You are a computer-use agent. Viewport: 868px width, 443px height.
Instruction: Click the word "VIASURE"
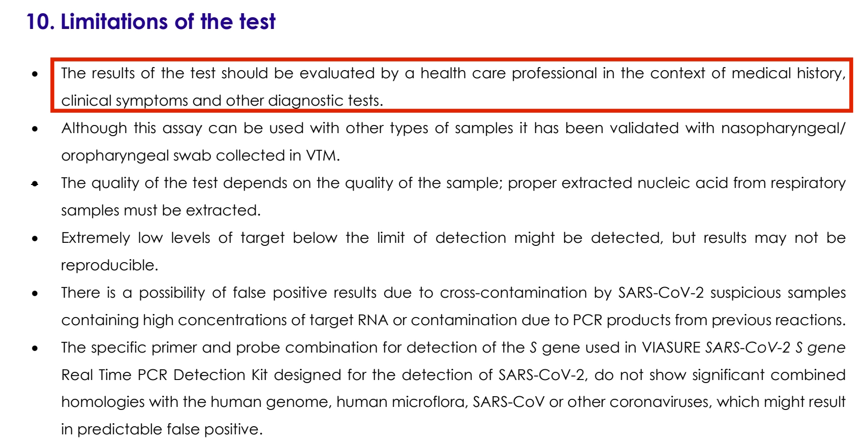click(671, 347)
